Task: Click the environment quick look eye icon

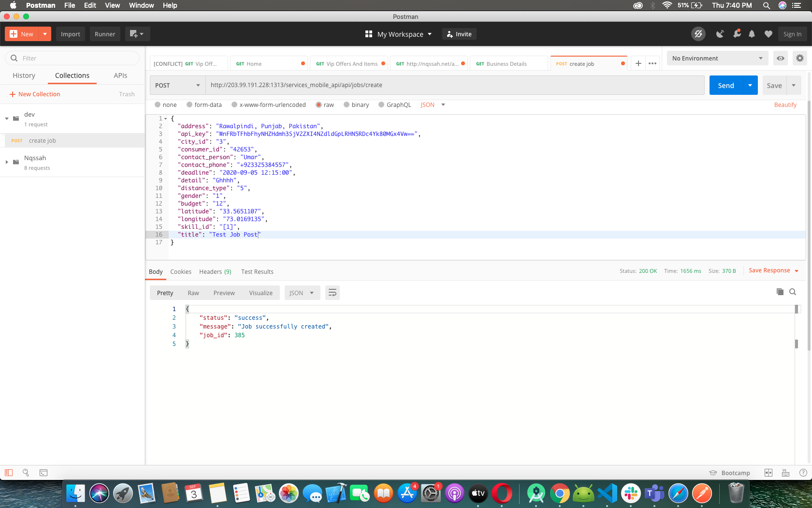Action: (x=780, y=58)
